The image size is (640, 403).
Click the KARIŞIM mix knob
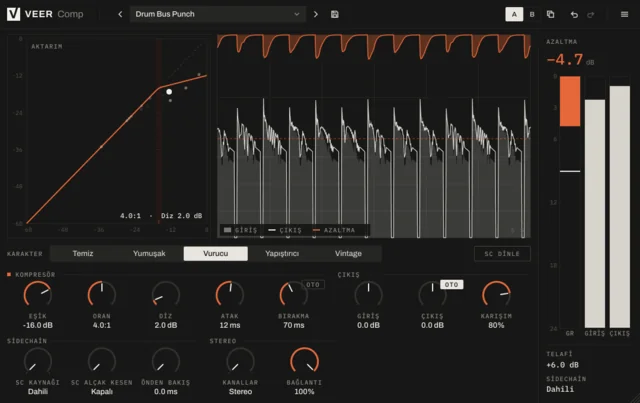[x=496, y=294]
